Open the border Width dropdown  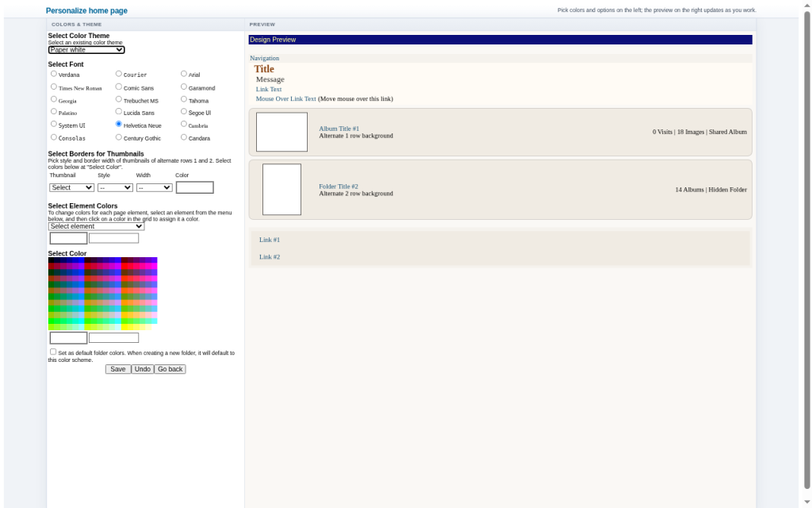tap(155, 187)
